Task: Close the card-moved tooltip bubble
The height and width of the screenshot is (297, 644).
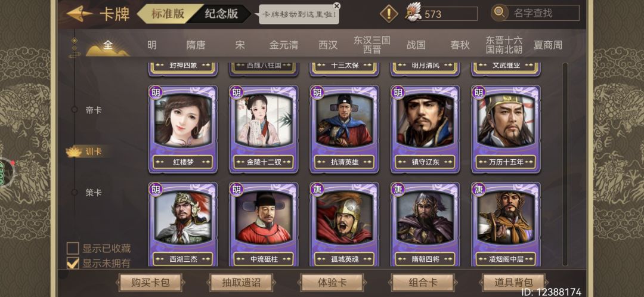Action: point(337,6)
